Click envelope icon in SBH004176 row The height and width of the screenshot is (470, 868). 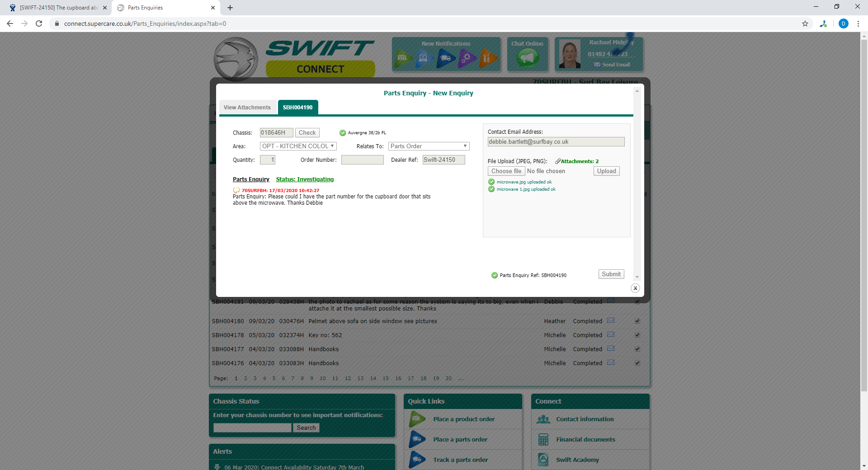tap(611, 362)
